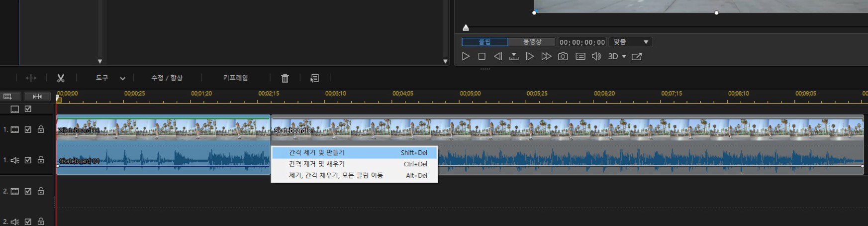868x226 pixels.
Task: Delete selected clip with trash icon
Action: pyautogui.click(x=285, y=78)
